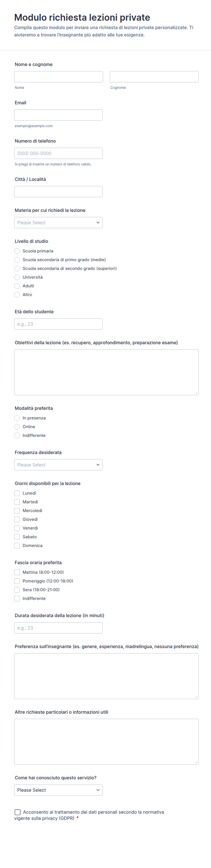The height and width of the screenshot is (868, 211).
Task: Check the Lunedì checkbox
Action: pyautogui.click(x=17, y=493)
